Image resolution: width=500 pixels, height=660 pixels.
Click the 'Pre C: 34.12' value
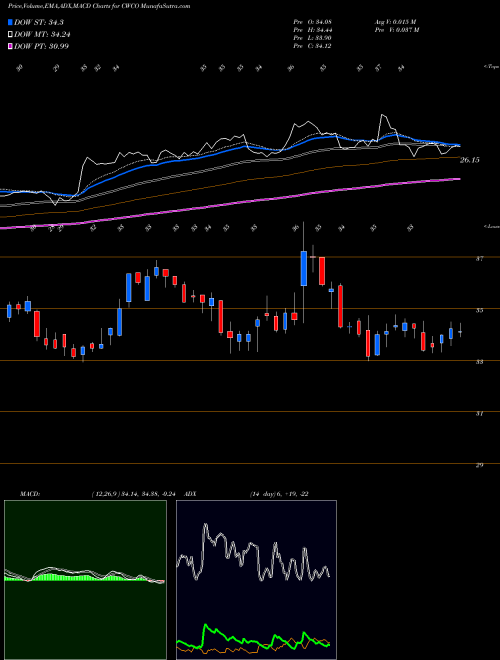[312, 46]
